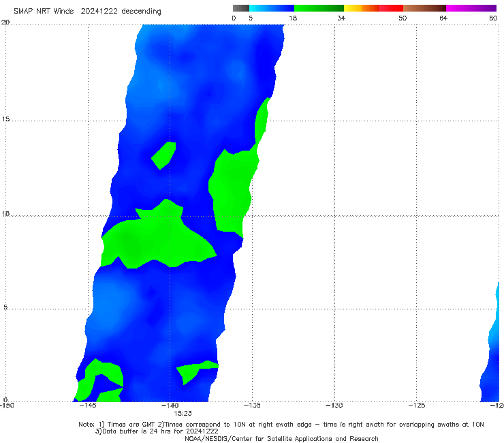Click the cyan-blue segment of the color bar

tap(272, 8)
